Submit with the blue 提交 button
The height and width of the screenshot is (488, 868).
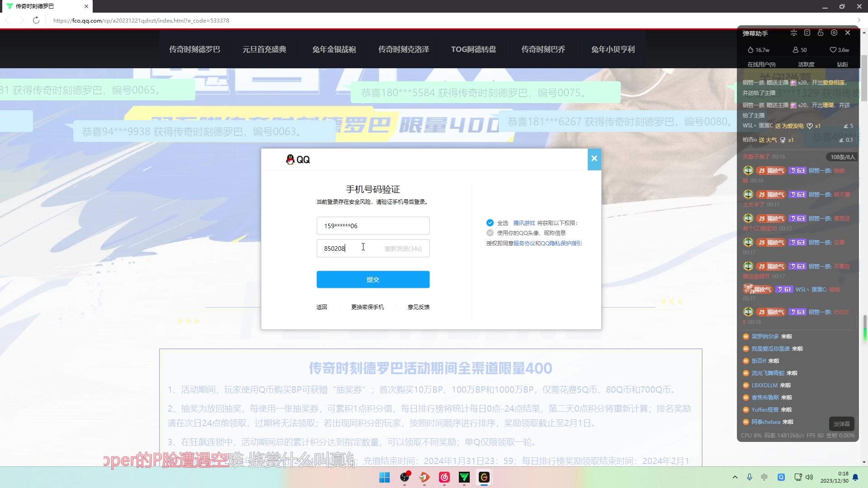pos(373,279)
